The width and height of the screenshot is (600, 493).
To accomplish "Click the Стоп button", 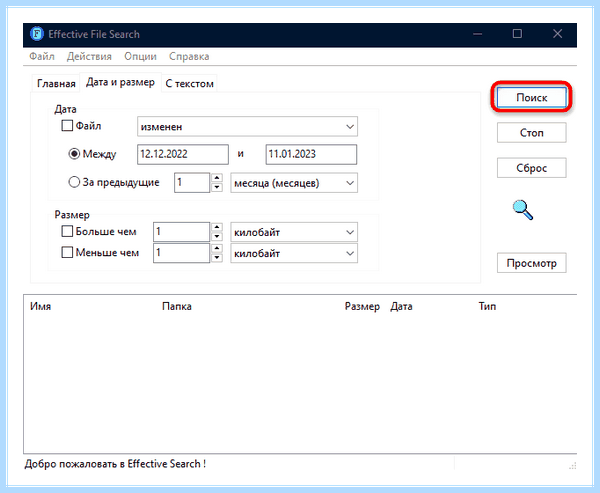I will pos(532,132).
